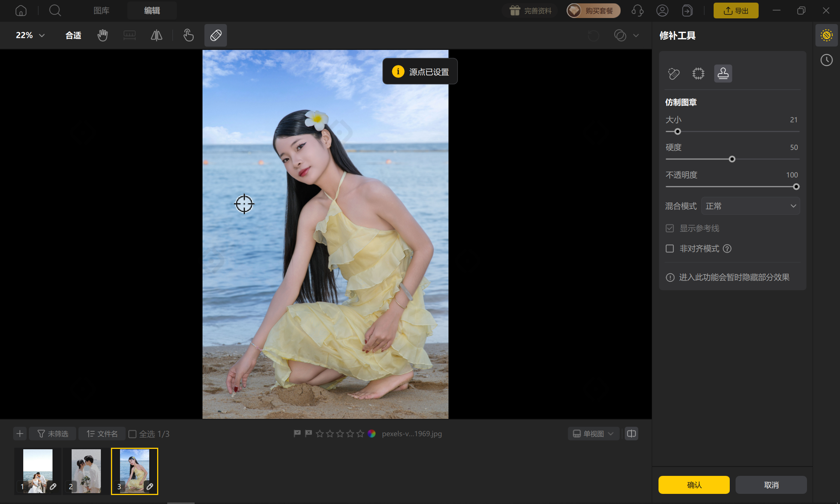The image size is (840, 504).
Task: Click the home icon
Action: [x=21, y=10]
